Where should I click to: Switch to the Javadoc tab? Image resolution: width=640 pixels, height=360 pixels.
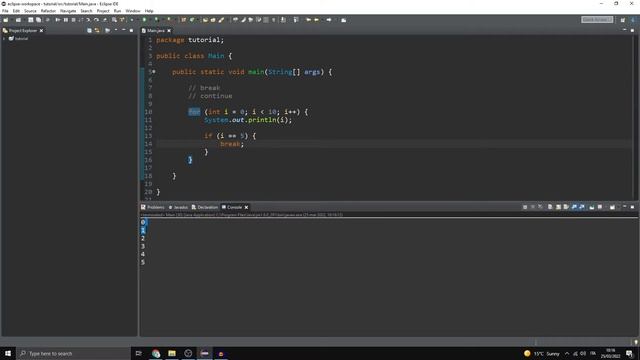[x=178, y=207]
